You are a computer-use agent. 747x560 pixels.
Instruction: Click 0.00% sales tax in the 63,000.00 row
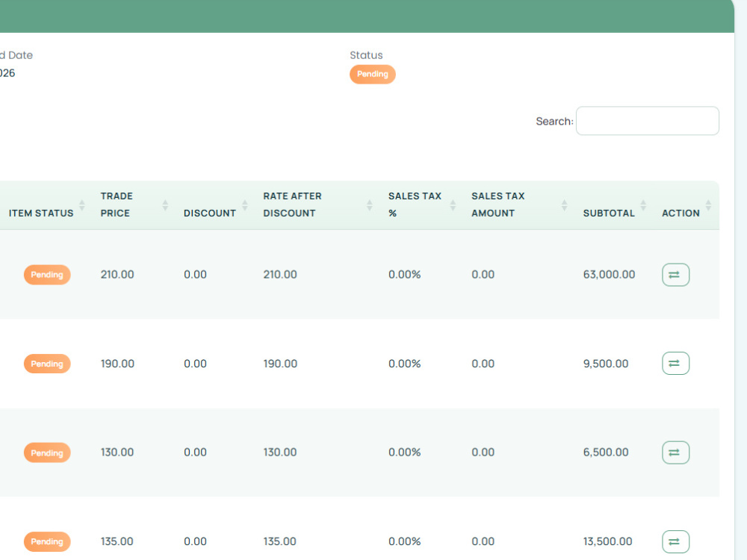click(404, 275)
